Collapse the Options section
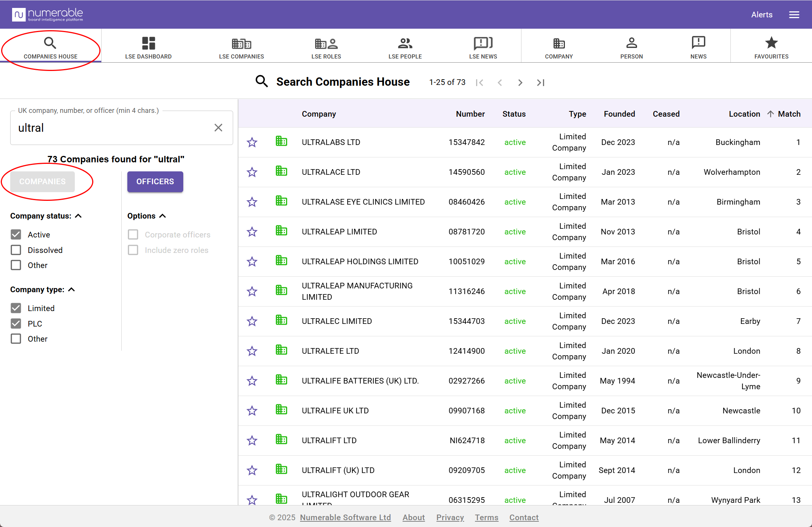Screen dimensions: 812x527 tap(162, 216)
